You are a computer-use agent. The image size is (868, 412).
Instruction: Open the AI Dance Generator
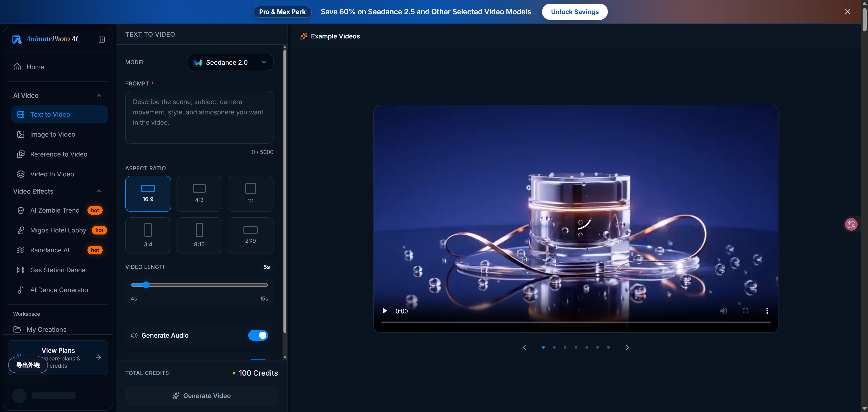coord(60,290)
